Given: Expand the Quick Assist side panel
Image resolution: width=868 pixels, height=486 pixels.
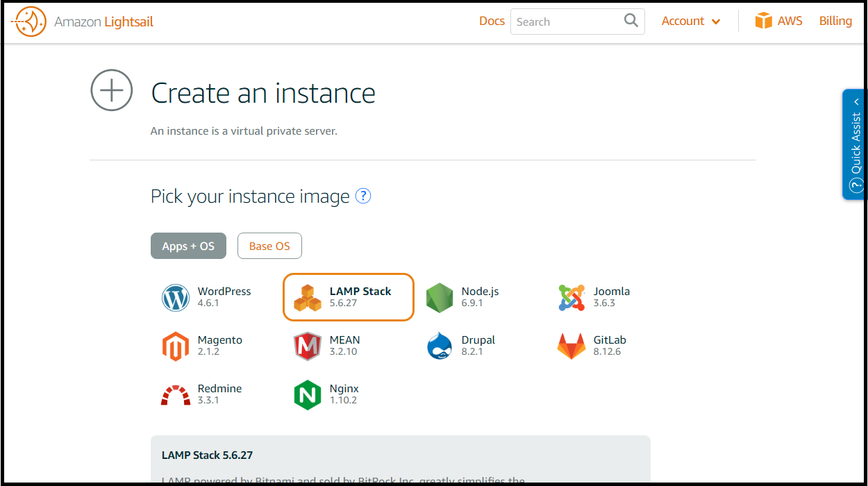Looking at the screenshot, I should 853,144.
